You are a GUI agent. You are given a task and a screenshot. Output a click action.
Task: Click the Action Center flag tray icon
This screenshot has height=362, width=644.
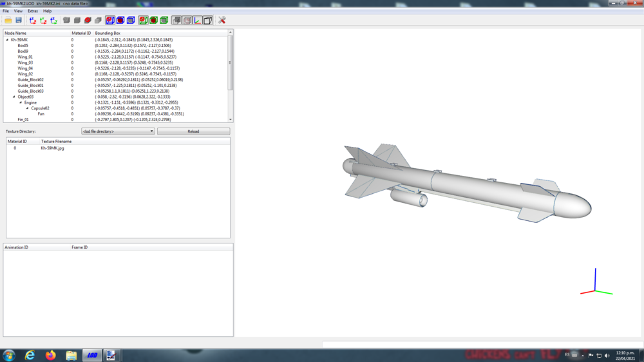point(591,356)
